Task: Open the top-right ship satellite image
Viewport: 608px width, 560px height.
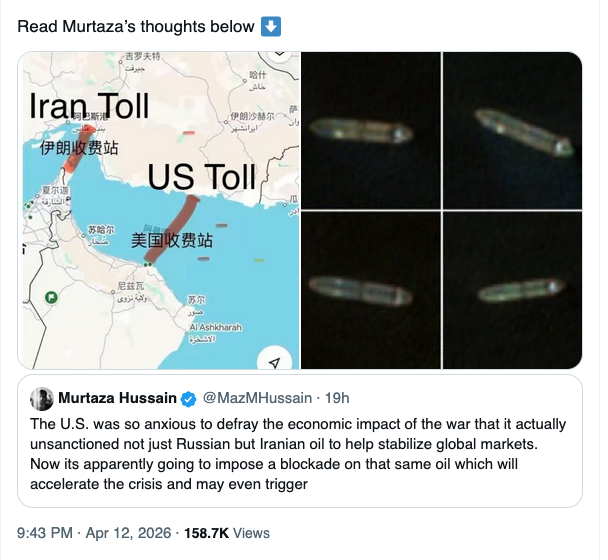Action: point(512,130)
